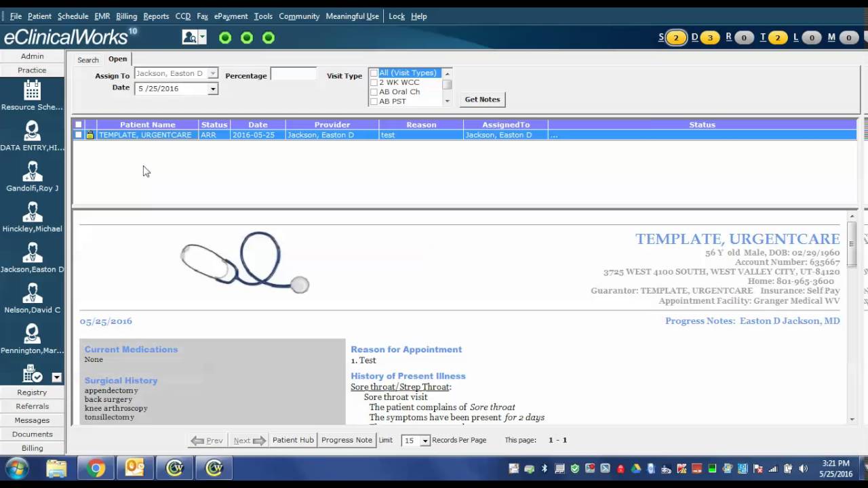Check the AB PST visit type
Viewport: 868px width, 488px height.
pos(374,102)
